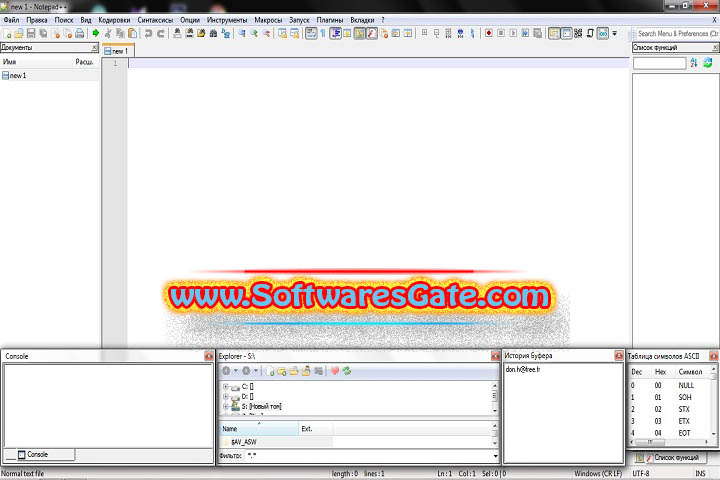Start macro recording with the red dot

489,34
